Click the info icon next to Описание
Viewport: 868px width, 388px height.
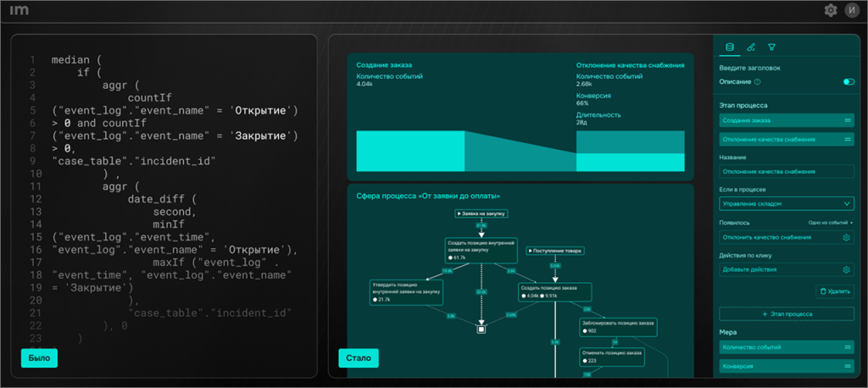click(x=757, y=82)
